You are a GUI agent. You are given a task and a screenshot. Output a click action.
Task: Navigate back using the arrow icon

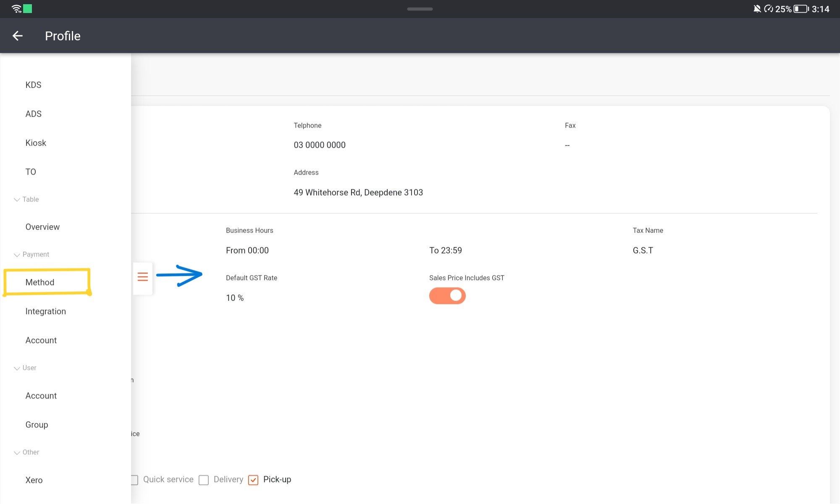pyautogui.click(x=18, y=36)
